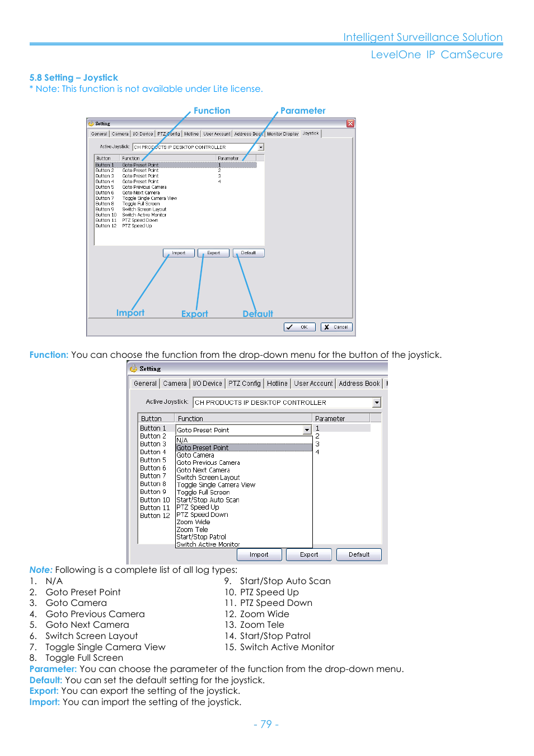Choose Goto Next Camera in the open function list
This screenshot has height=756, width=534.
click(x=243, y=470)
